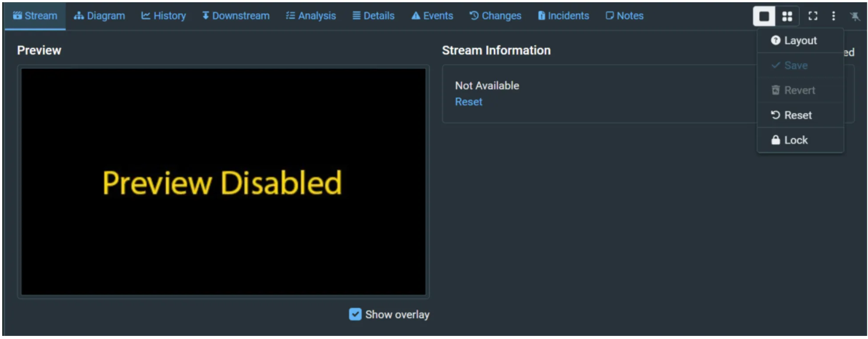Switch to the Details tab
The image size is (868, 339).
click(x=374, y=16)
